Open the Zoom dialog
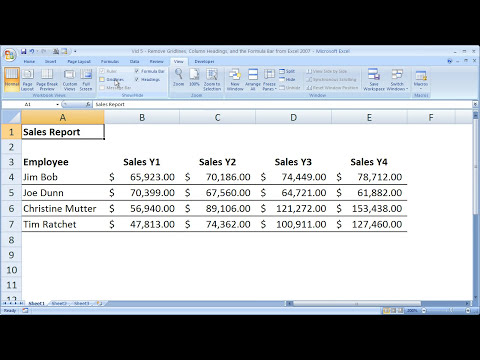 pos(179,77)
